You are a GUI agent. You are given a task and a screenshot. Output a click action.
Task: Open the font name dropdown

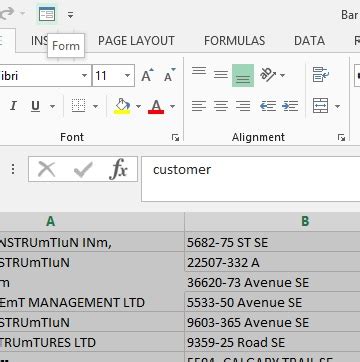pos(85,76)
